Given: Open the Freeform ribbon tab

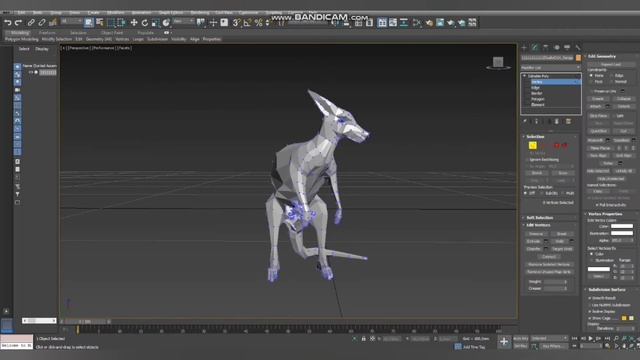Looking at the screenshot, I should [x=47, y=33].
